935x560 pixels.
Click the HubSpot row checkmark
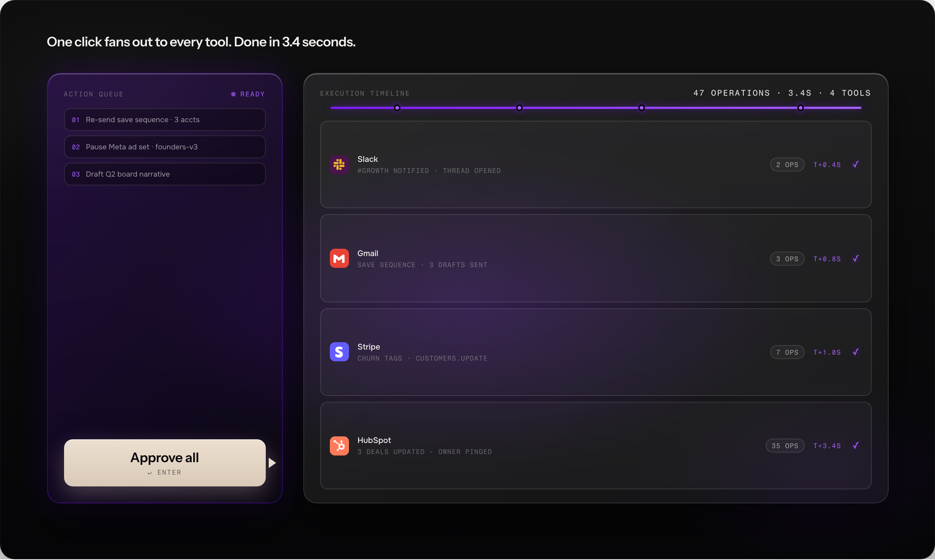point(856,446)
